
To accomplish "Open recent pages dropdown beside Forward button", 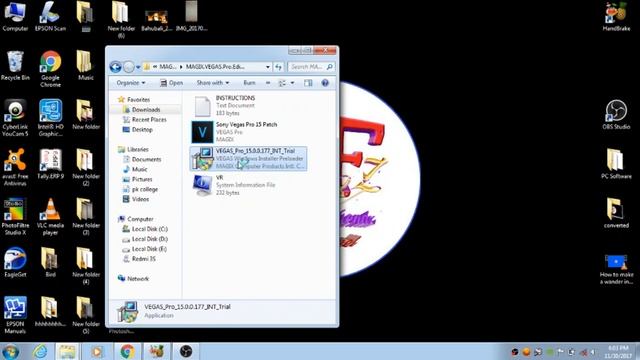I will coord(138,67).
